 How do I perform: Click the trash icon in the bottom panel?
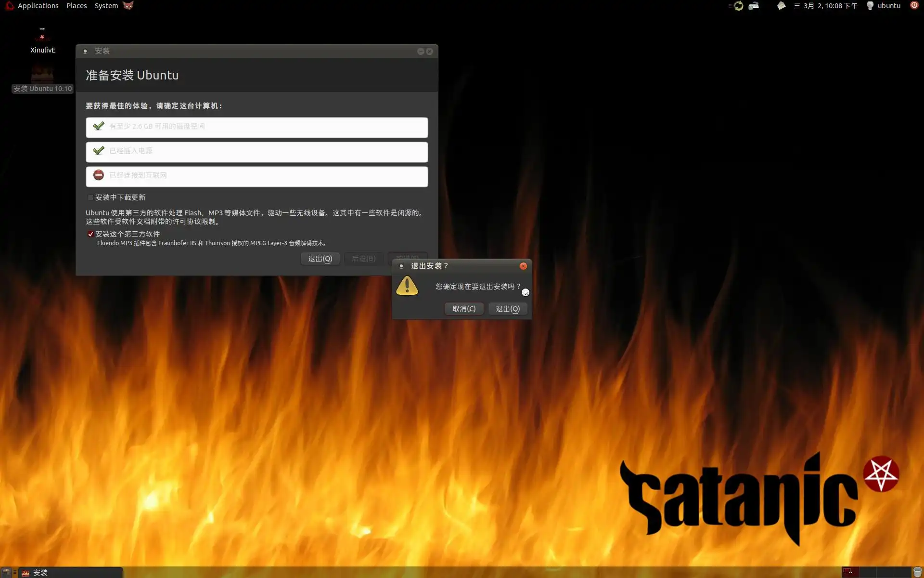(x=917, y=572)
